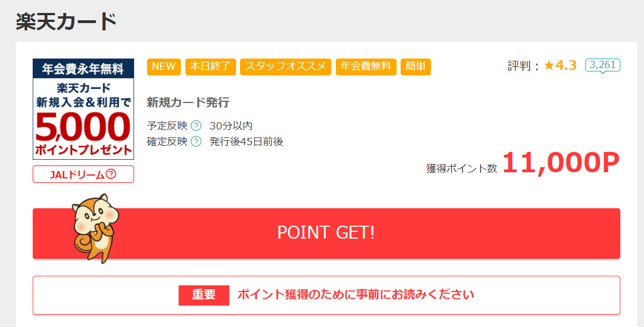Expand the ポイント獲得のために事前にお読みください notice
The image size is (644, 327).
pos(327,295)
